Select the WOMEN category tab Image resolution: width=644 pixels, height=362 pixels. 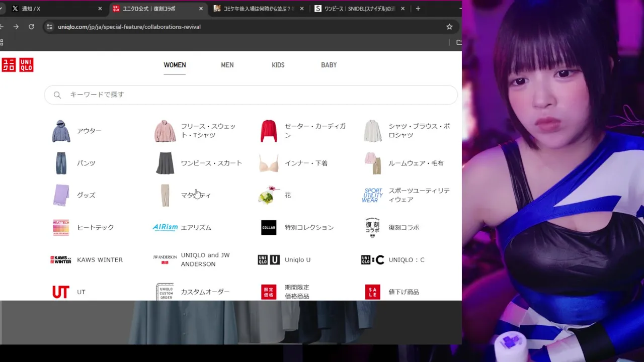tap(175, 65)
